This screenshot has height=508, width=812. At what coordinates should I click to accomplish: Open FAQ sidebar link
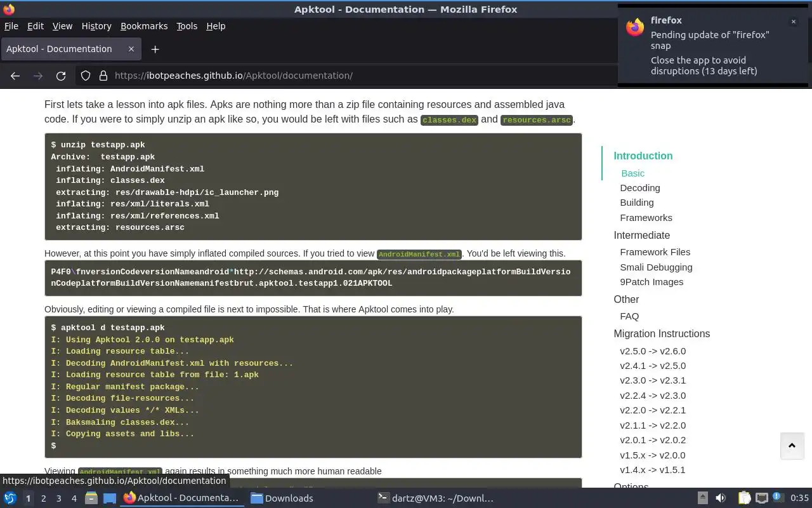pos(629,316)
